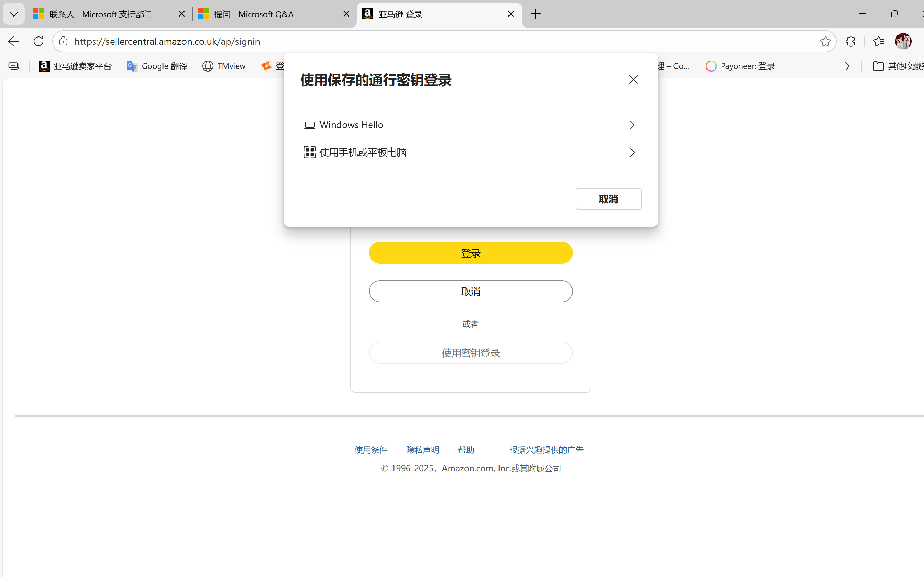
Task: Click the Favorites star in the address bar
Action: coord(825,41)
